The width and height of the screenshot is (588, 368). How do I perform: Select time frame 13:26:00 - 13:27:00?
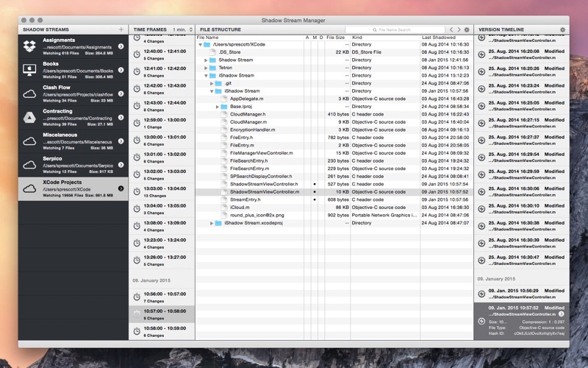pos(162,261)
